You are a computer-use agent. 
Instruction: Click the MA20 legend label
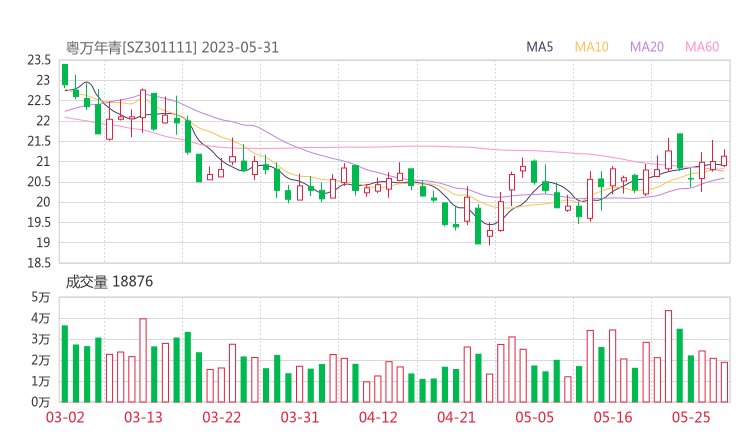click(x=647, y=47)
